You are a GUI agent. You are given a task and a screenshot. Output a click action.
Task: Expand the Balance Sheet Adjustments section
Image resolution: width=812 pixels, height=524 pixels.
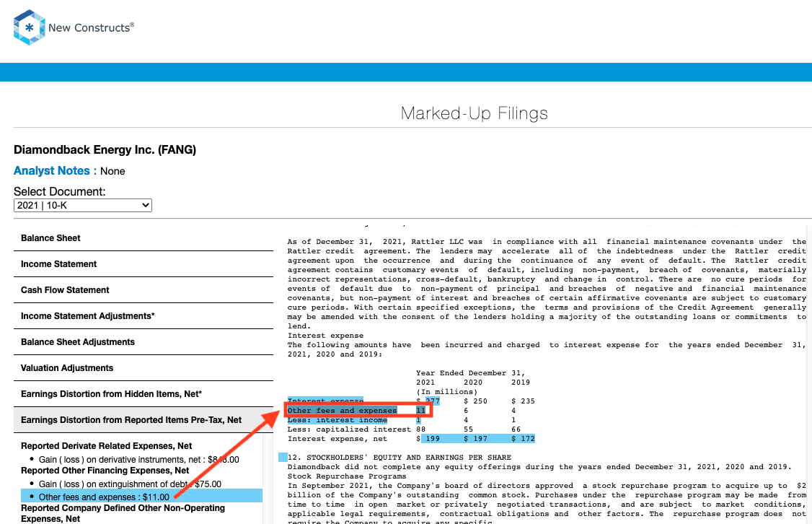(x=144, y=341)
